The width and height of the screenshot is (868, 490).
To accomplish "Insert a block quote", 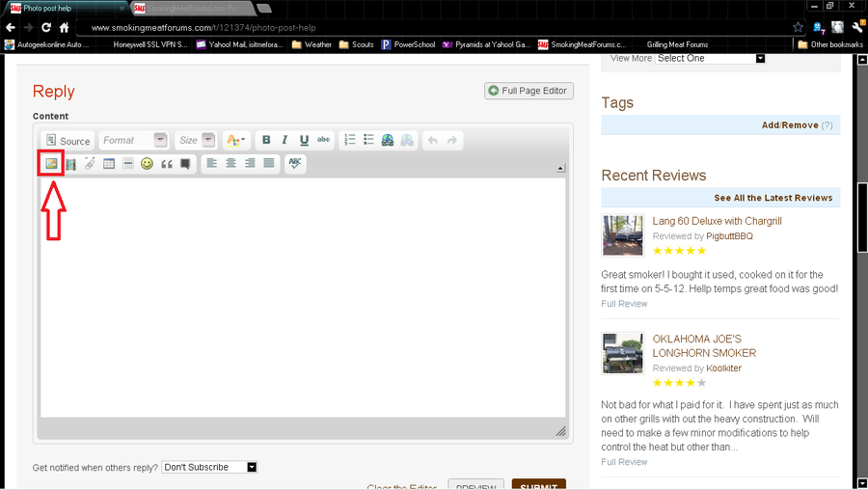I will pos(166,164).
